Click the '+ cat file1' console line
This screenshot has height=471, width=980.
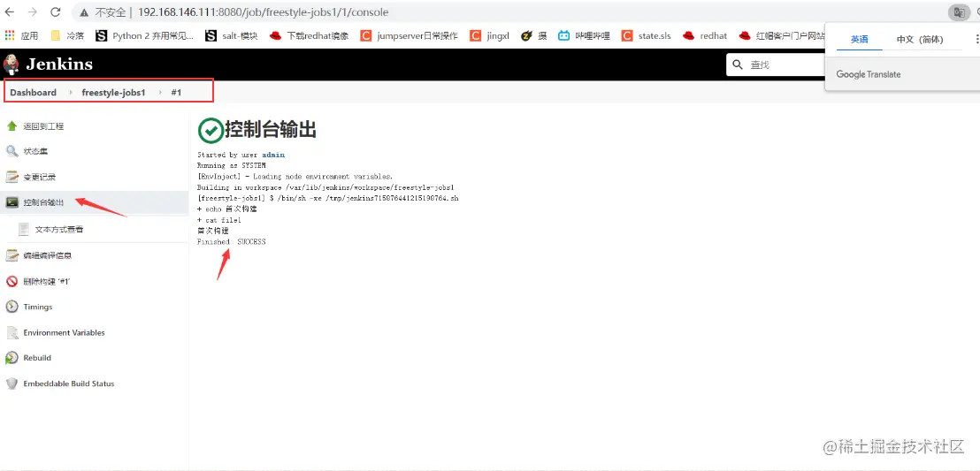click(x=218, y=220)
